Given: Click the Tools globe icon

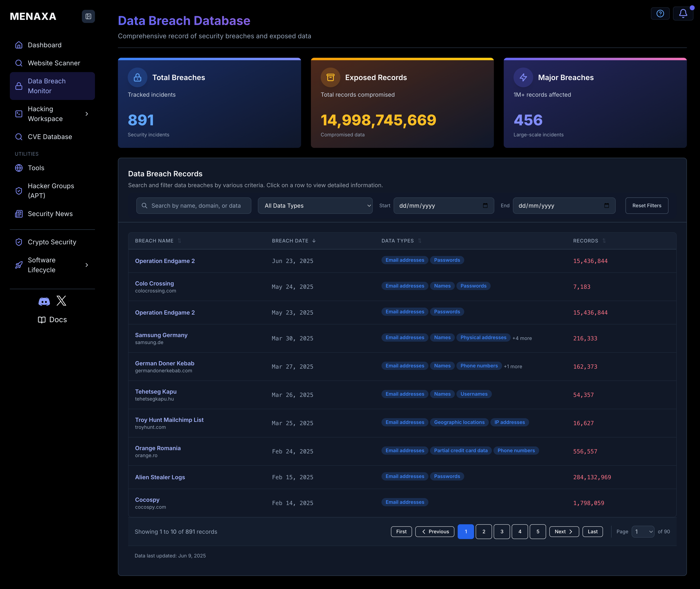Looking at the screenshot, I should point(19,168).
